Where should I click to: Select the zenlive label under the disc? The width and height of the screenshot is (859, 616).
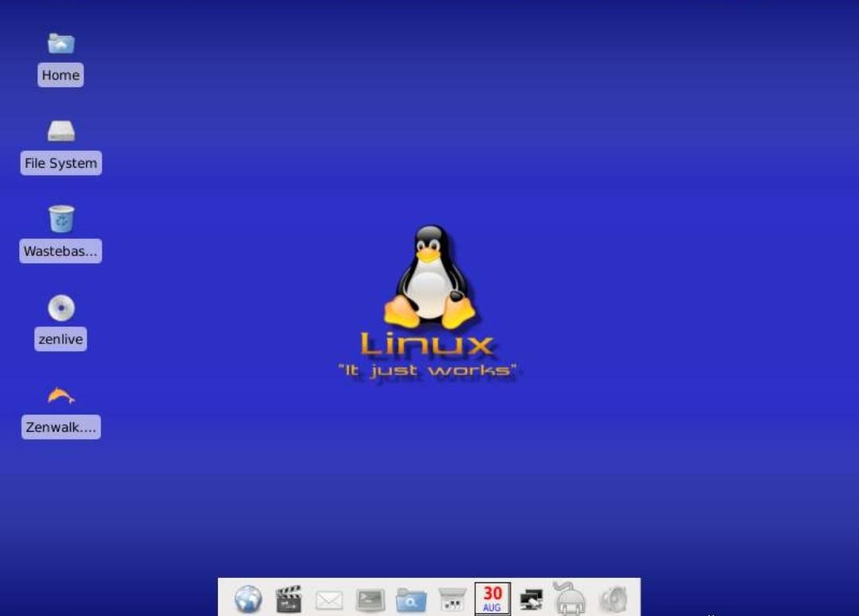click(60, 339)
